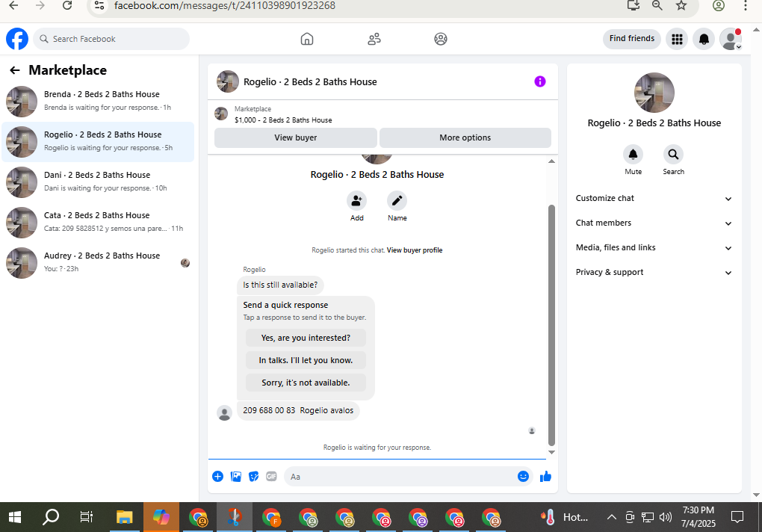Choose a sticker with sticker icon

coord(254,477)
